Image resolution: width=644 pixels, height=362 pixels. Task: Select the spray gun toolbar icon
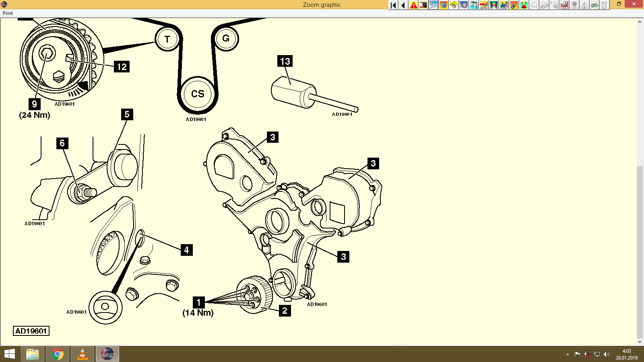(514, 5)
